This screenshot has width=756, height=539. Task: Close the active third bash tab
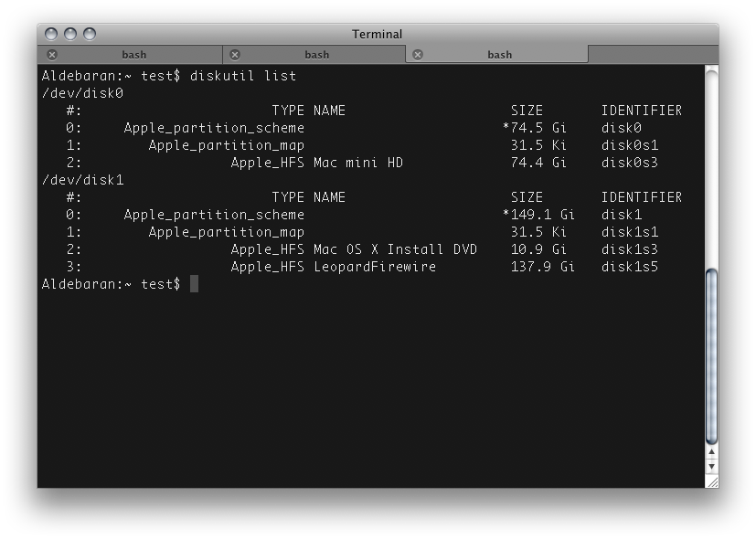pos(418,55)
